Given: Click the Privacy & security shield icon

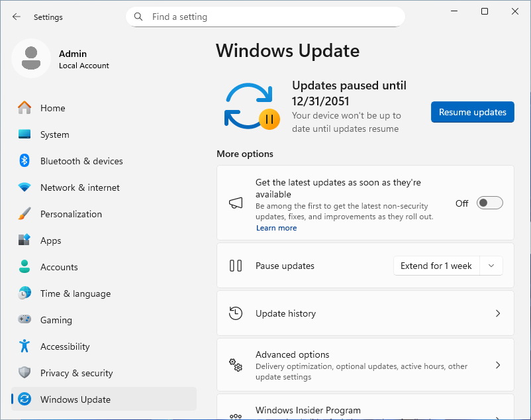Looking at the screenshot, I should coord(24,373).
